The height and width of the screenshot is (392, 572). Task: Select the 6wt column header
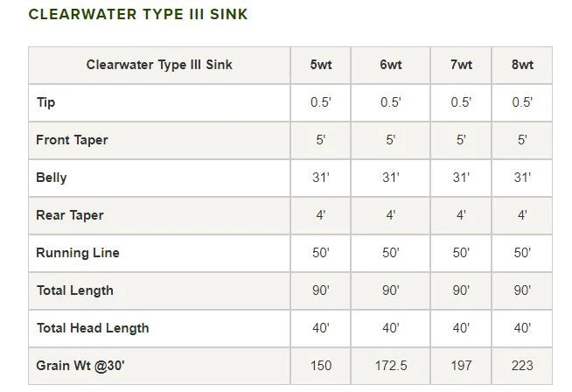coord(390,65)
